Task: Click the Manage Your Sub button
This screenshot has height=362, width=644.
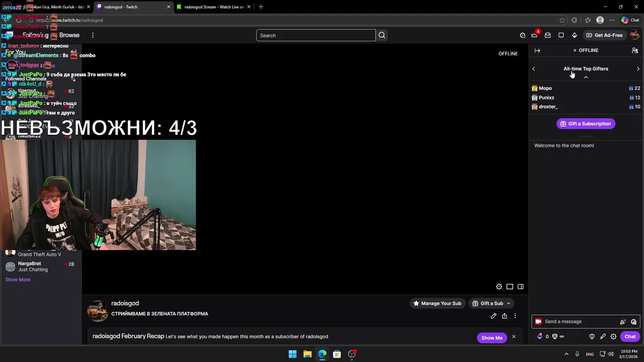Action: [437, 303]
